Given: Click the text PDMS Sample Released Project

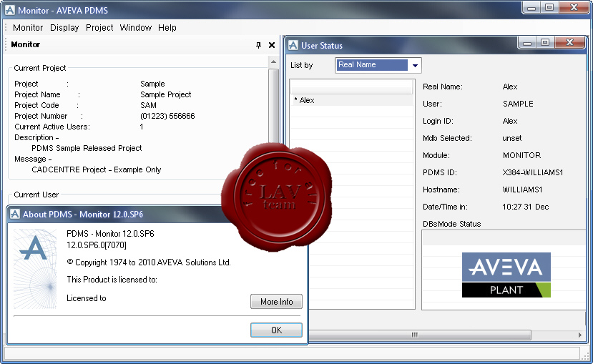Looking at the screenshot, I should point(87,148).
